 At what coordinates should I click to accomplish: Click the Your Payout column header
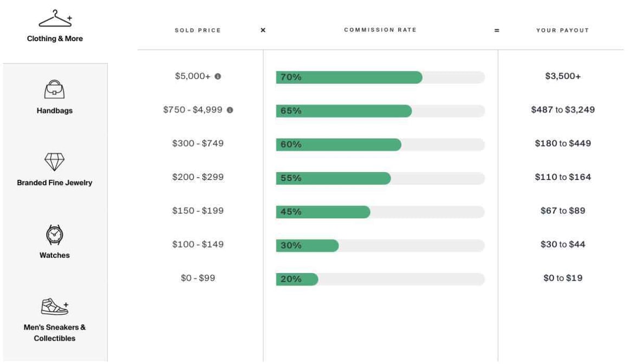coord(562,30)
